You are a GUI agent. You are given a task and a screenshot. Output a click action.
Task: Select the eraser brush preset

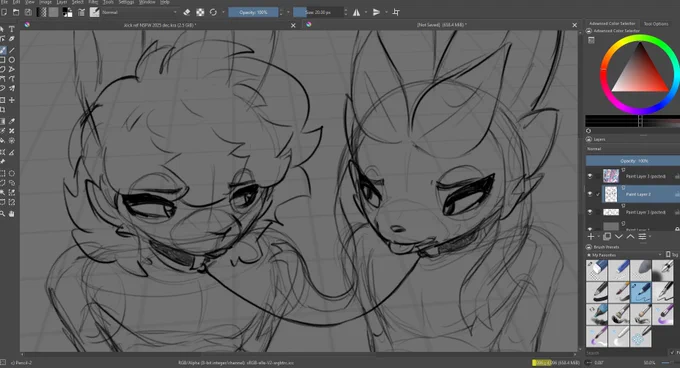tap(596, 270)
